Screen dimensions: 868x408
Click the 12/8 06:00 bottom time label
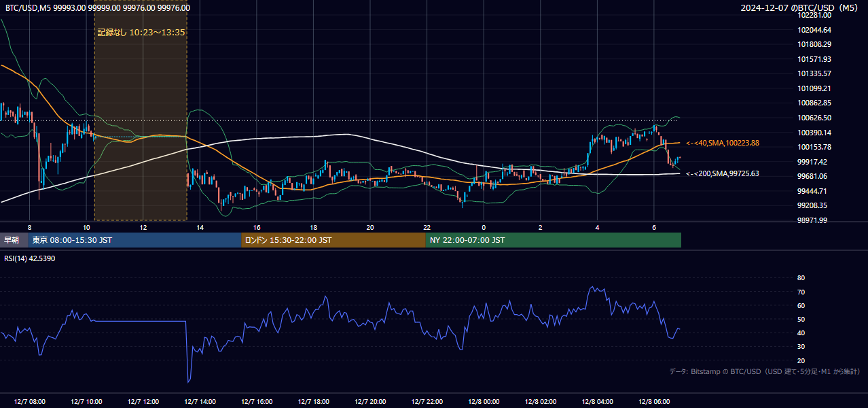point(654,401)
